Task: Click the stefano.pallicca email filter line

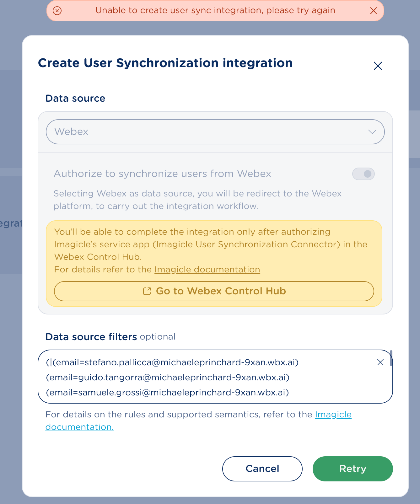Action: [x=173, y=362]
